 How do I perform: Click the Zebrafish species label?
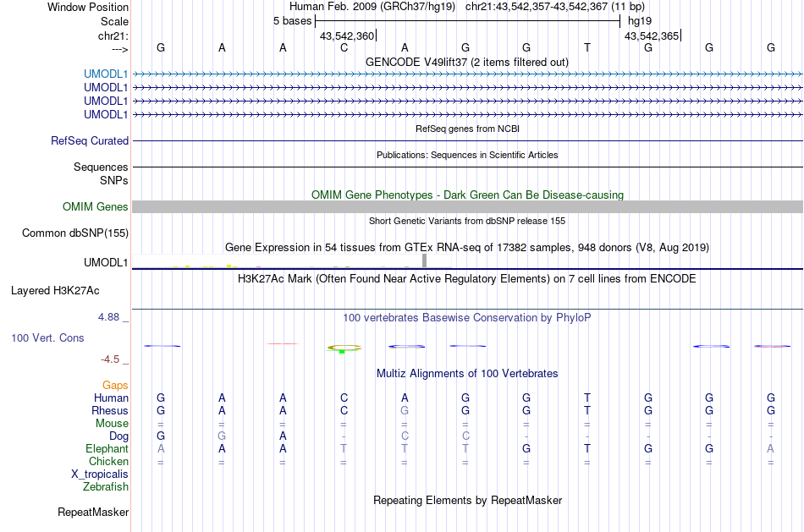(x=106, y=486)
